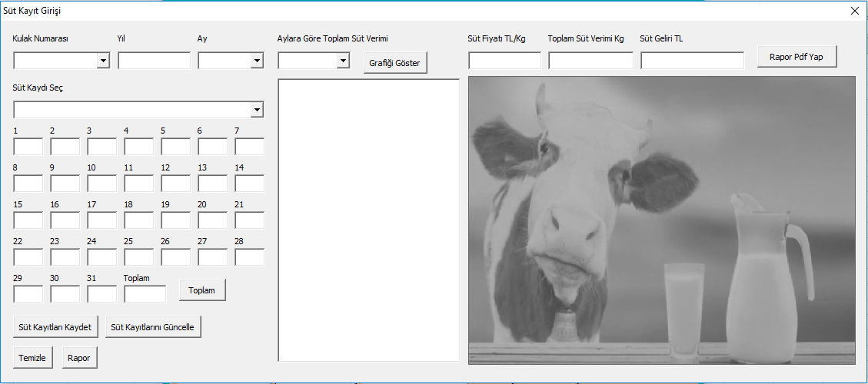Viewport: 868px width, 384px height.
Task: Click the day 18 input box
Action: click(x=139, y=220)
